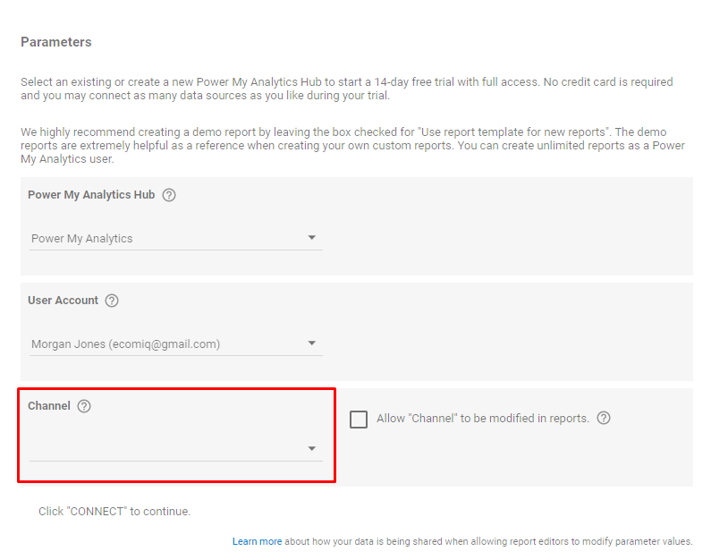Click the Power My Analytics Hub label
728x560 pixels.
(91, 195)
